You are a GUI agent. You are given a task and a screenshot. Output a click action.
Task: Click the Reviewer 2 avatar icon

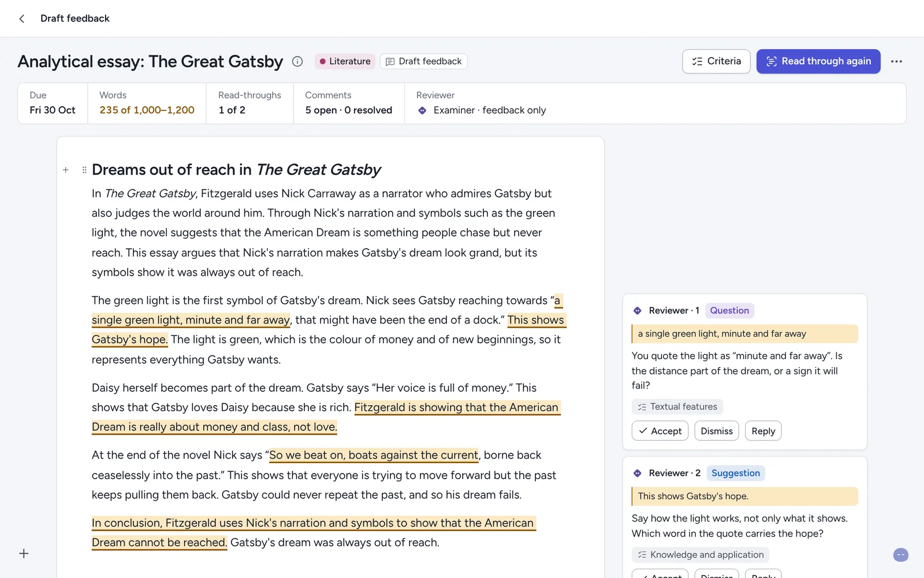click(x=638, y=473)
